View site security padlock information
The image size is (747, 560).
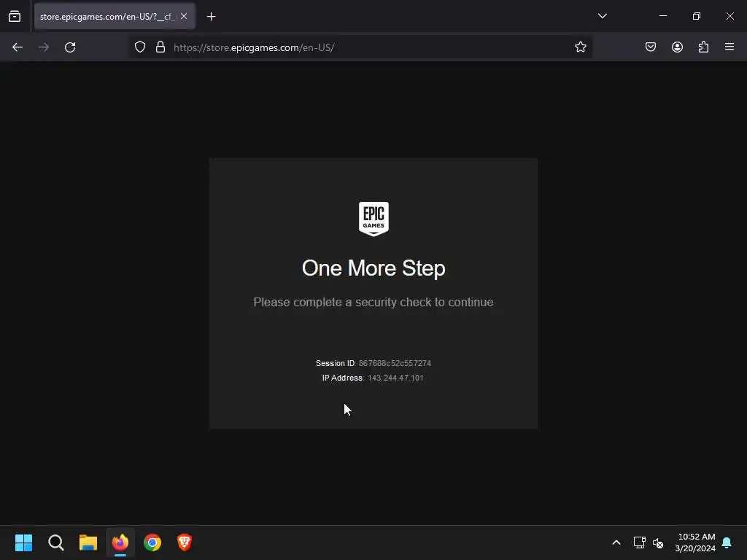pos(160,47)
